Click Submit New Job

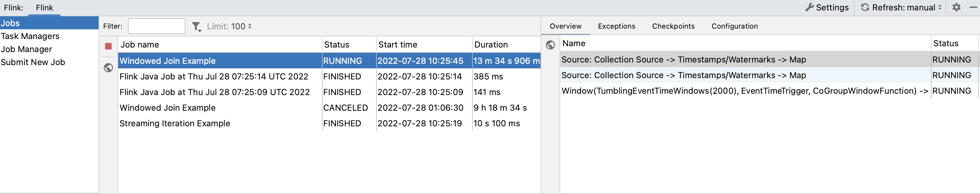[x=33, y=62]
